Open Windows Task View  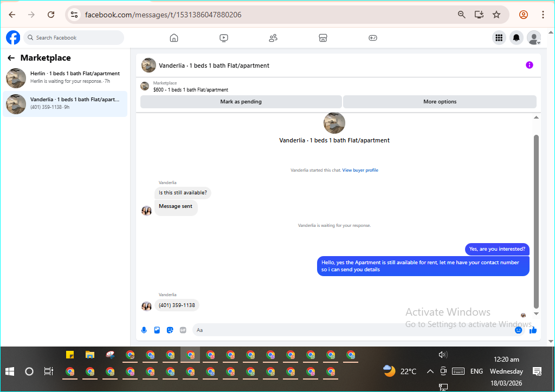pos(48,371)
